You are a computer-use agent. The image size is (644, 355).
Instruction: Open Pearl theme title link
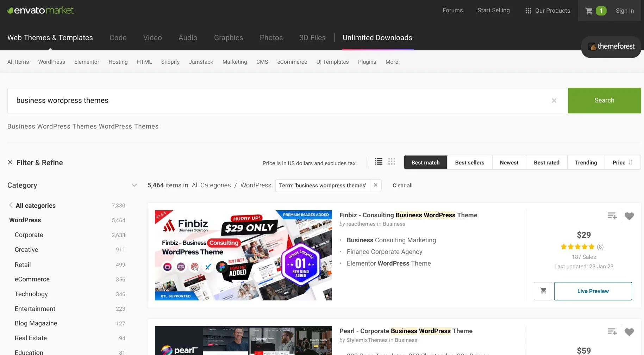(x=406, y=331)
